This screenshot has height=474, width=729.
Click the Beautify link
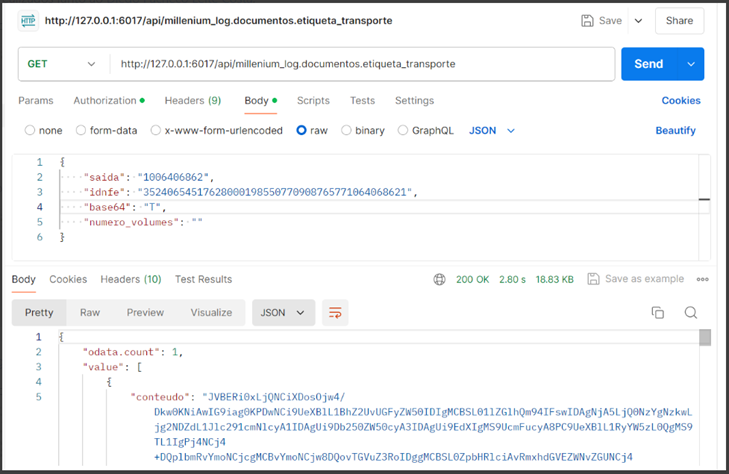(675, 130)
